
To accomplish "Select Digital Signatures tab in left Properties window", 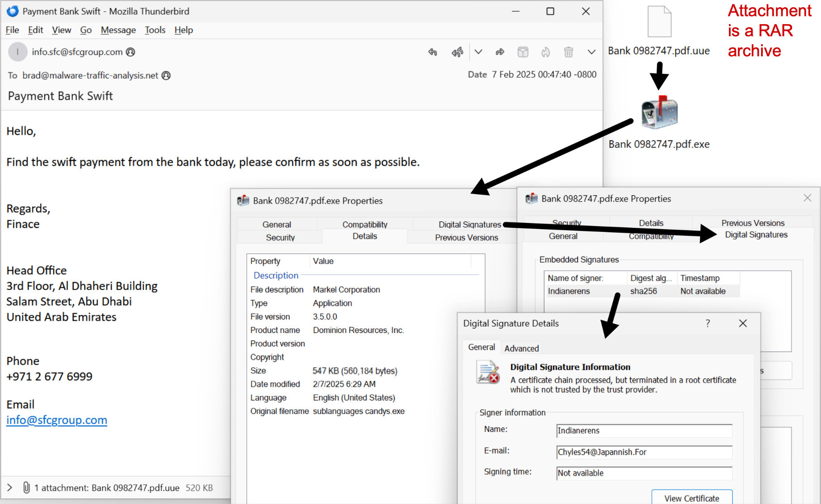I will 470,224.
